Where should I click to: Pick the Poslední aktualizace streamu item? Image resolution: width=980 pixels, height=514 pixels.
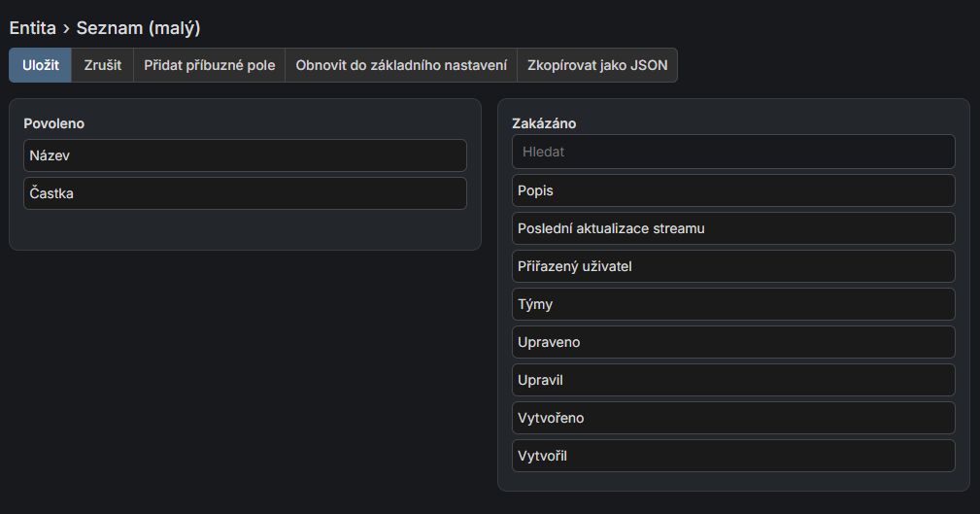pyautogui.click(x=733, y=228)
